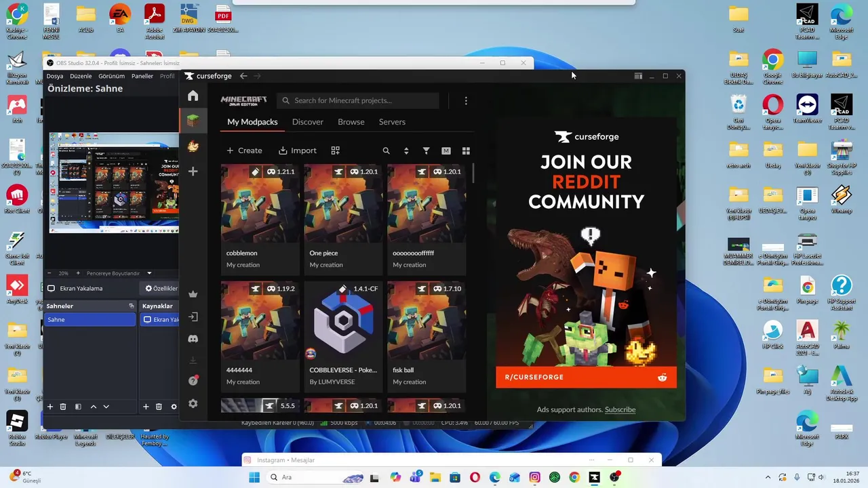Image resolution: width=868 pixels, height=488 pixels.
Task: Open the One piece modpack thumbnail
Action: pos(343,203)
